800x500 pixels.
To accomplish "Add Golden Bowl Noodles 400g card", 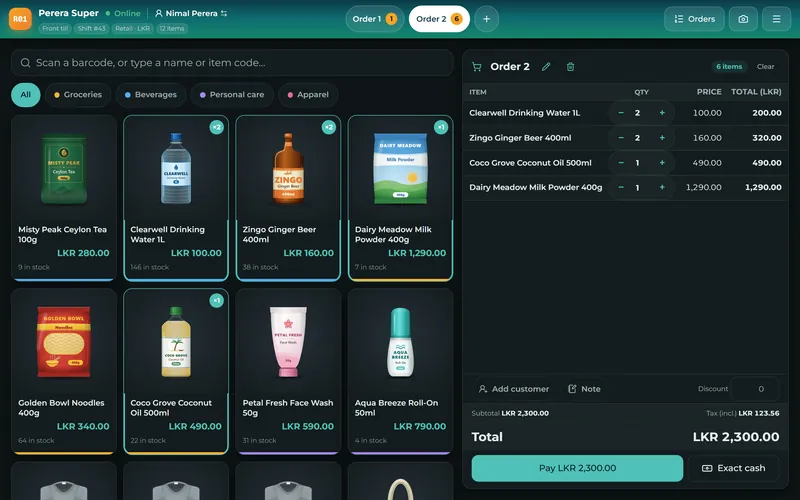I will coord(64,371).
